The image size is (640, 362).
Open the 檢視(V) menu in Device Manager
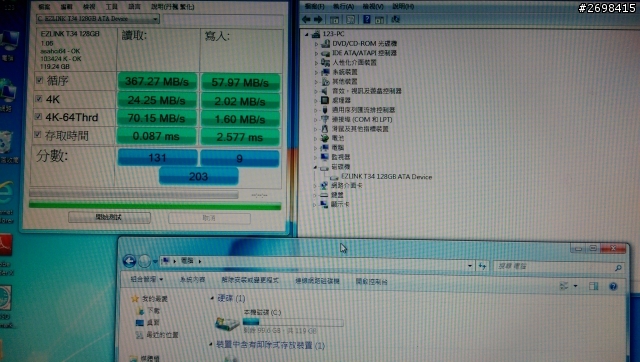pos(373,7)
